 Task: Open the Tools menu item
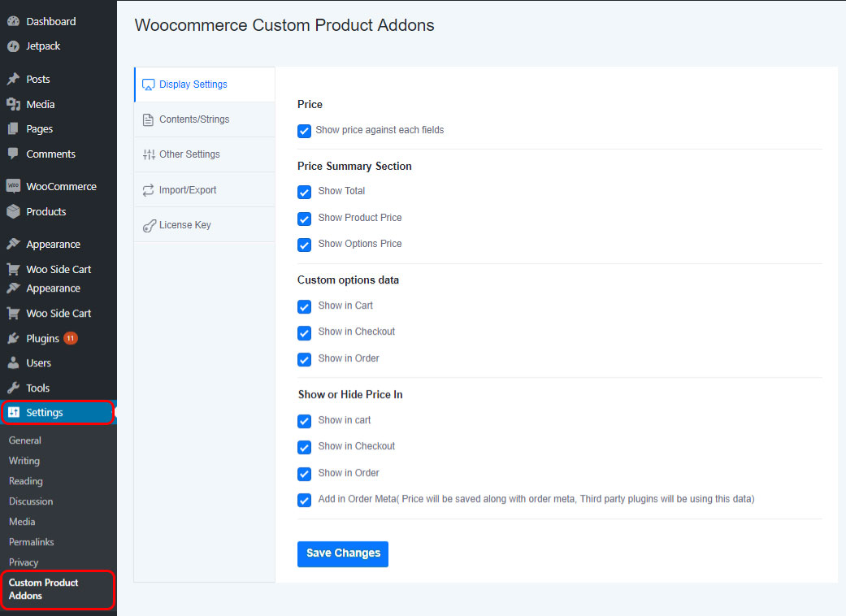point(59,388)
